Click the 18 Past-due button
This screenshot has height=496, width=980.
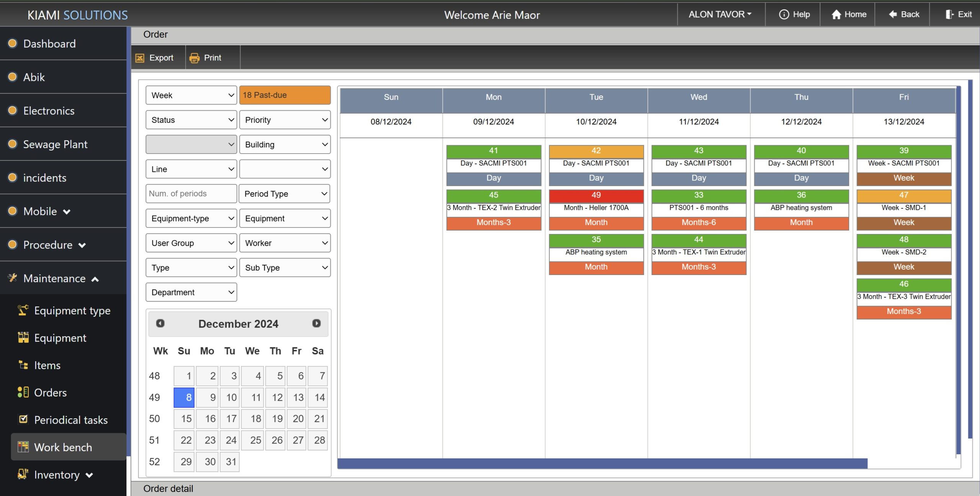tap(285, 95)
